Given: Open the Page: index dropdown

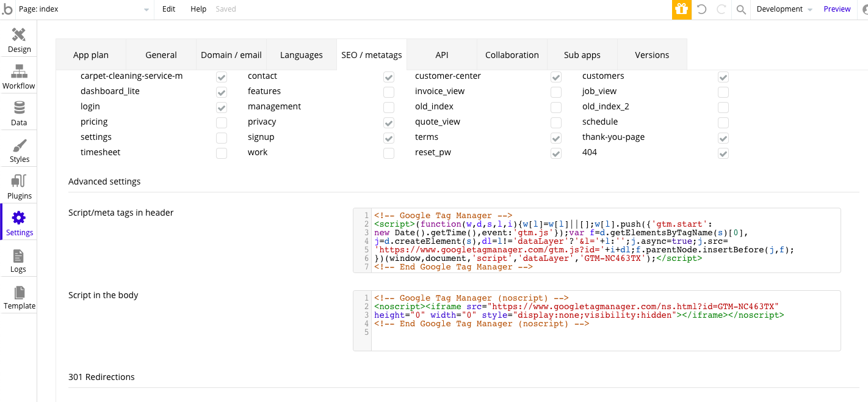Looking at the screenshot, I should pyautogui.click(x=84, y=9).
